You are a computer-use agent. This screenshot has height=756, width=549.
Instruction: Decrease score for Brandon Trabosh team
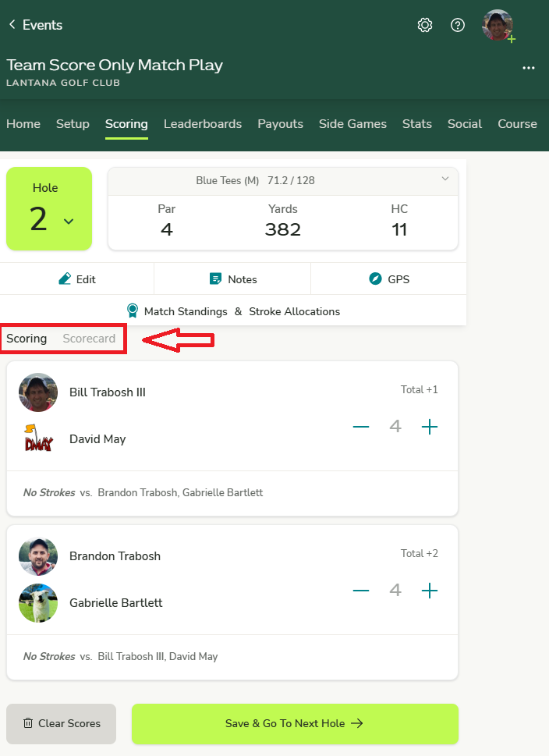tap(361, 591)
